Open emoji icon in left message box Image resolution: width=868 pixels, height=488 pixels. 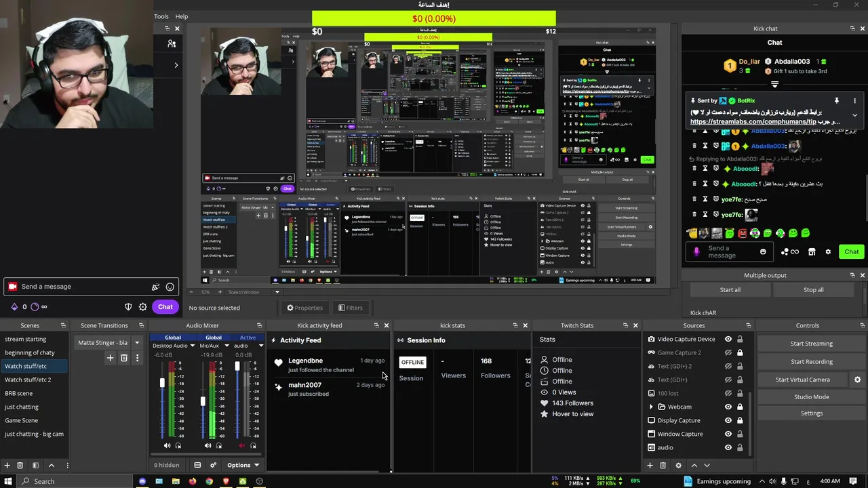click(x=170, y=287)
